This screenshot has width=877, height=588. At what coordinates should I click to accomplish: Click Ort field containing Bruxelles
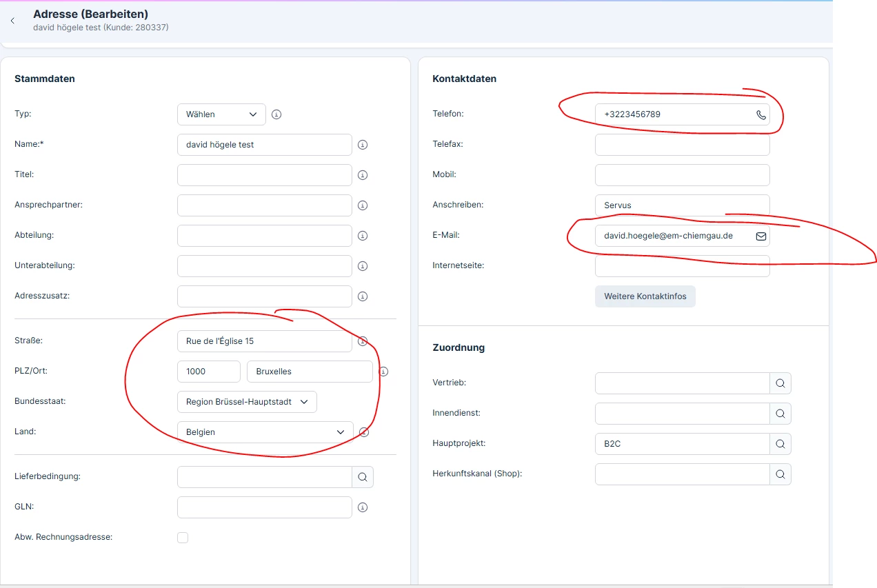[x=310, y=372]
